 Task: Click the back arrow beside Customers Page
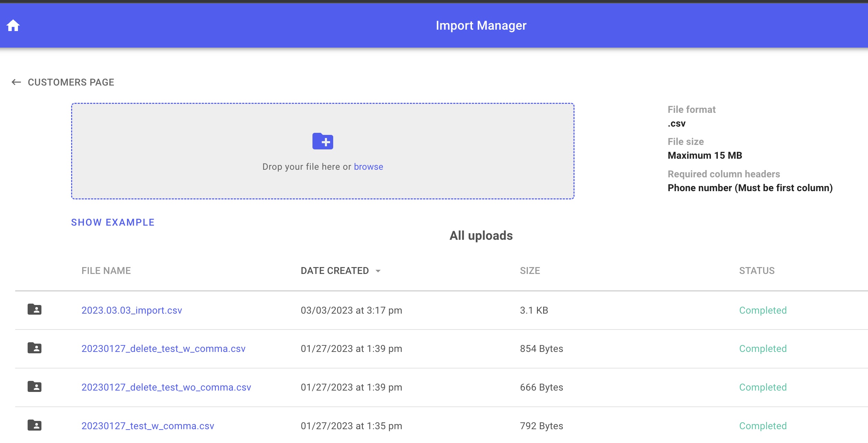tap(16, 82)
